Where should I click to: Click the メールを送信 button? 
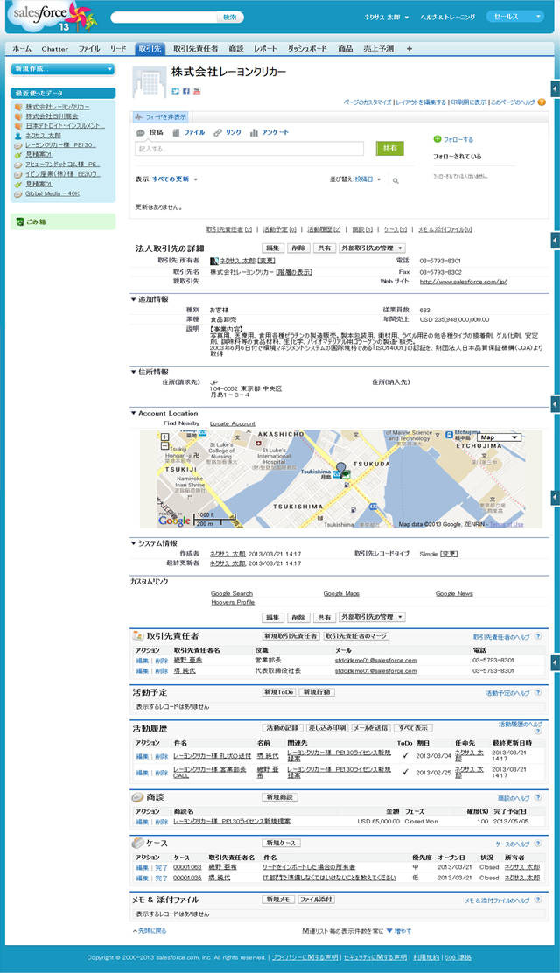pyautogui.click(x=371, y=728)
